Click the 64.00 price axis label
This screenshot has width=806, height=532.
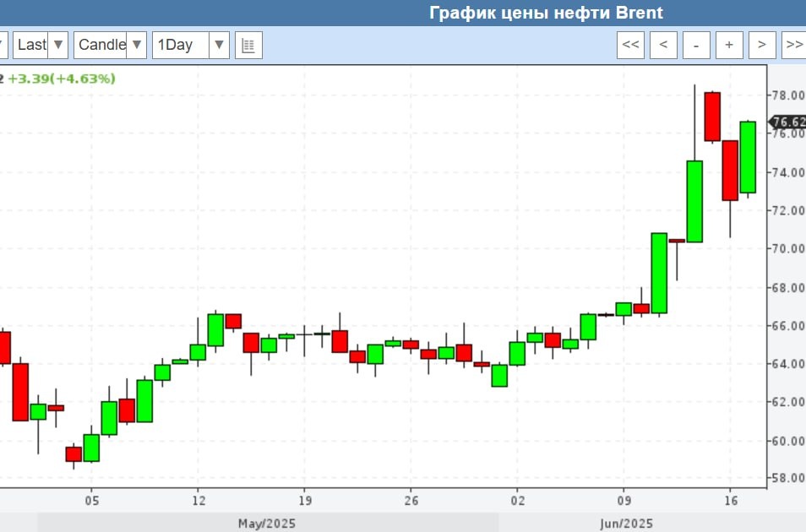tap(790, 364)
